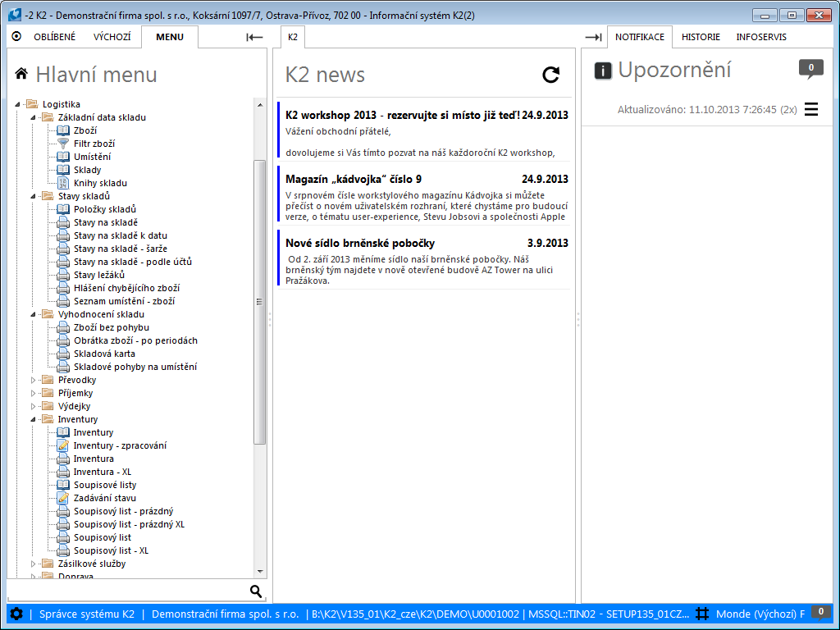Open Hlášení chybějícího zboží report
840x630 pixels.
coord(127,288)
